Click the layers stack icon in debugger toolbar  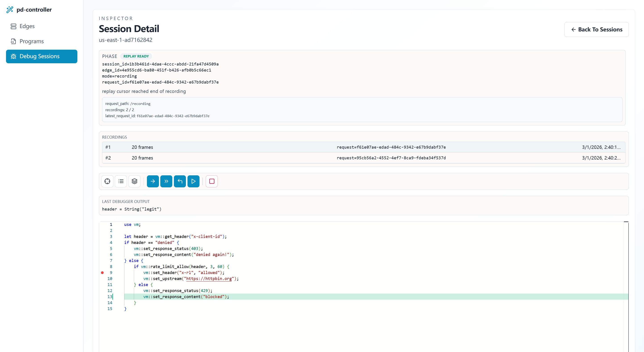[x=134, y=181]
